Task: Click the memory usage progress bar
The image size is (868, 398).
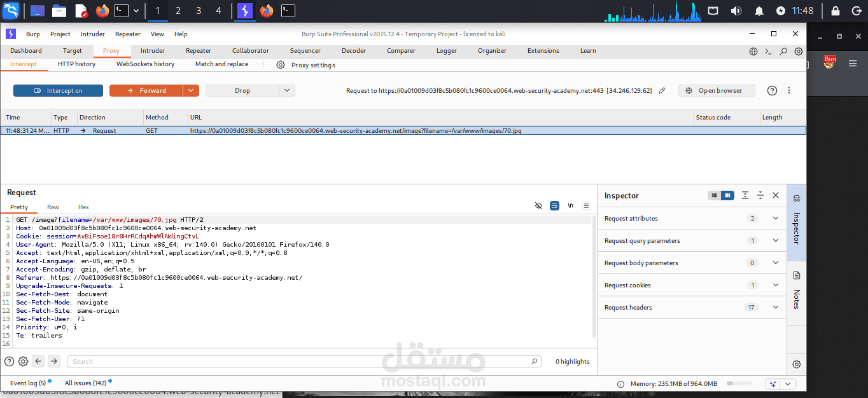Action: pyautogui.click(x=738, y=383)
